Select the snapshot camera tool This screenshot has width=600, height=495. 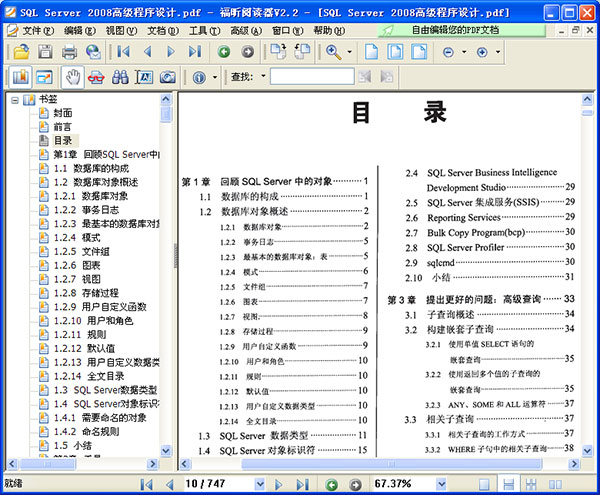[x=168, y=77]
